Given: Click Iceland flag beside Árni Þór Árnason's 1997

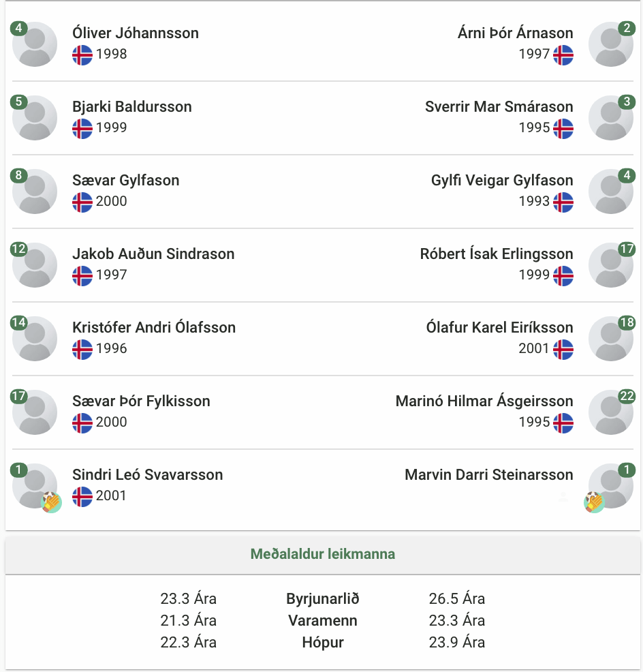Looking at the screenshot, I should point(563,55).
